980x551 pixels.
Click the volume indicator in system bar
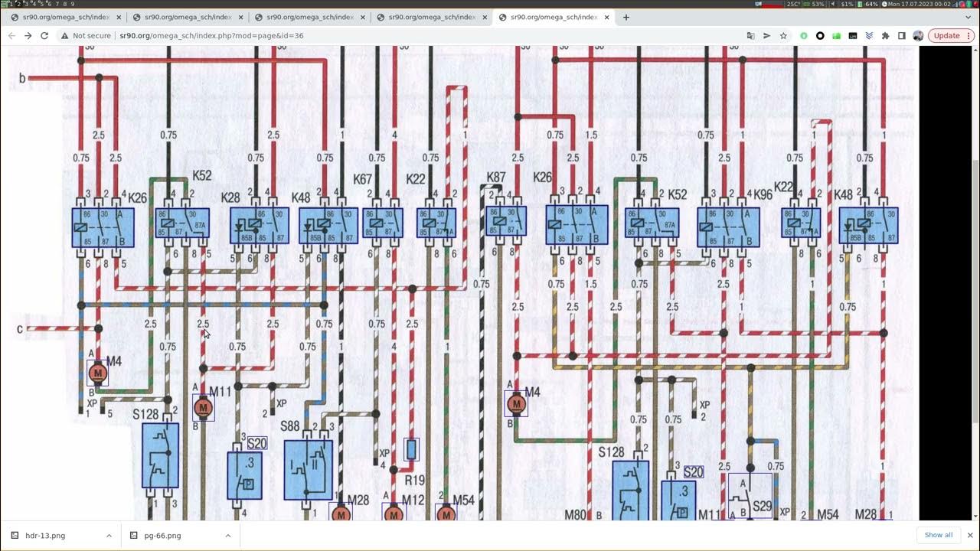click(x=842, y=4)
